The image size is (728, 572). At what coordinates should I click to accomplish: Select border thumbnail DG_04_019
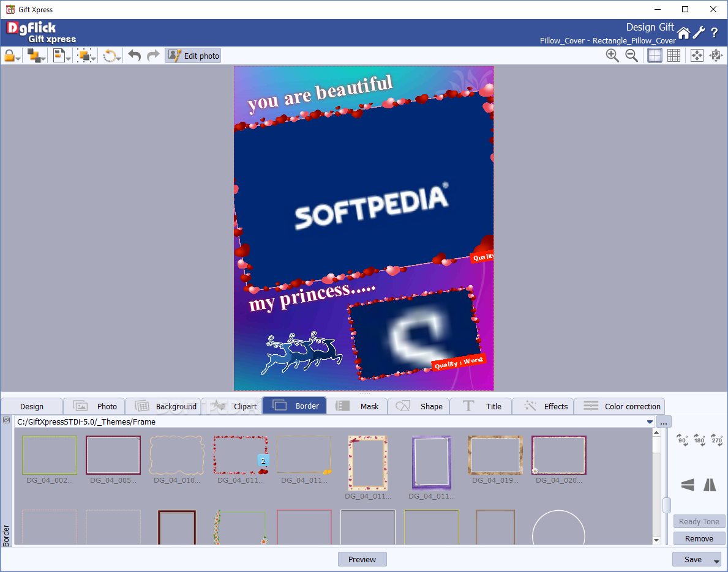point(495,455)
